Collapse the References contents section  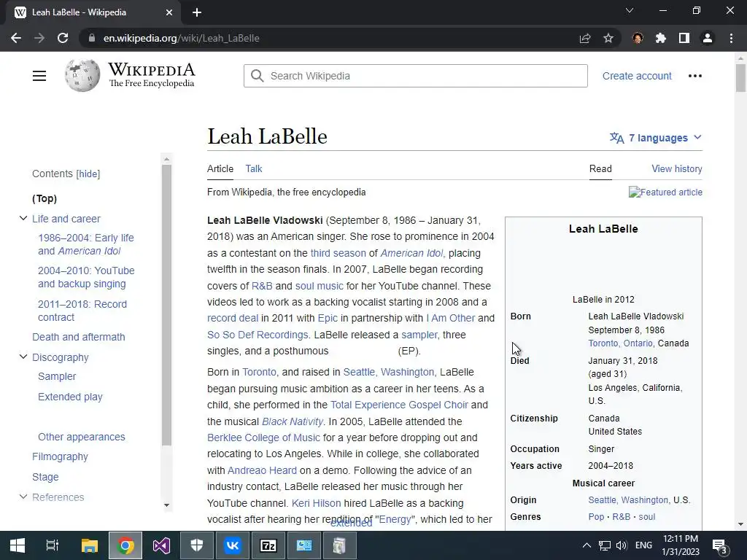pos(23,497)
